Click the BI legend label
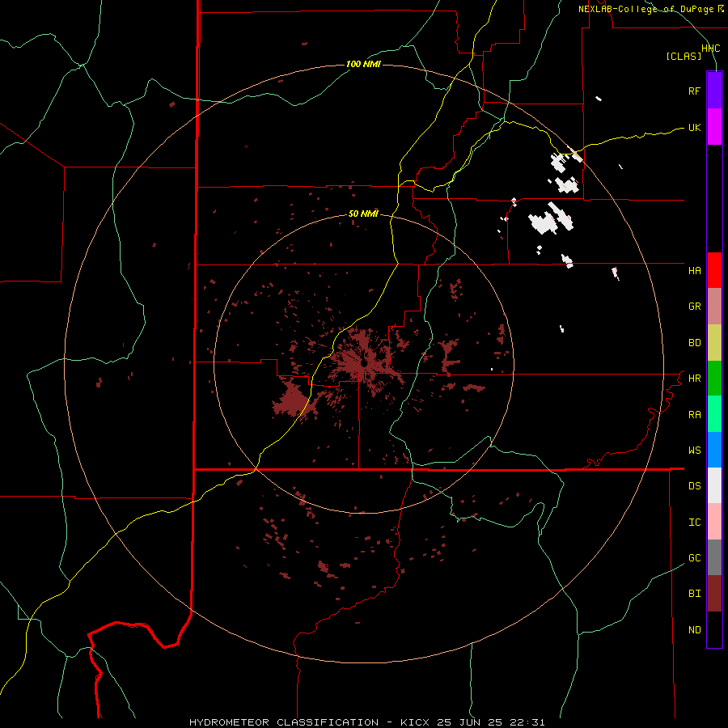728x728 pixels. point(694,594)
